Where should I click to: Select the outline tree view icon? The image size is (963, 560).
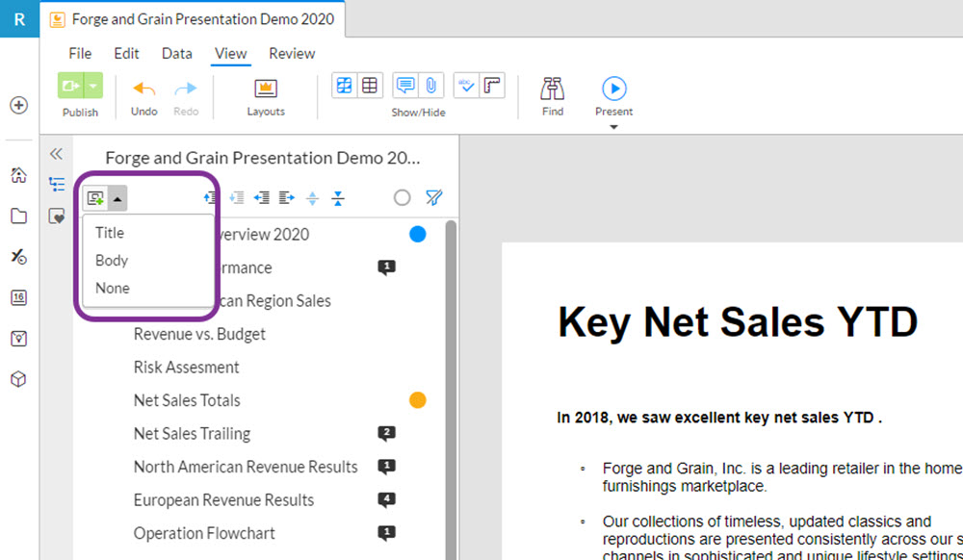click(x=57, y=184)
